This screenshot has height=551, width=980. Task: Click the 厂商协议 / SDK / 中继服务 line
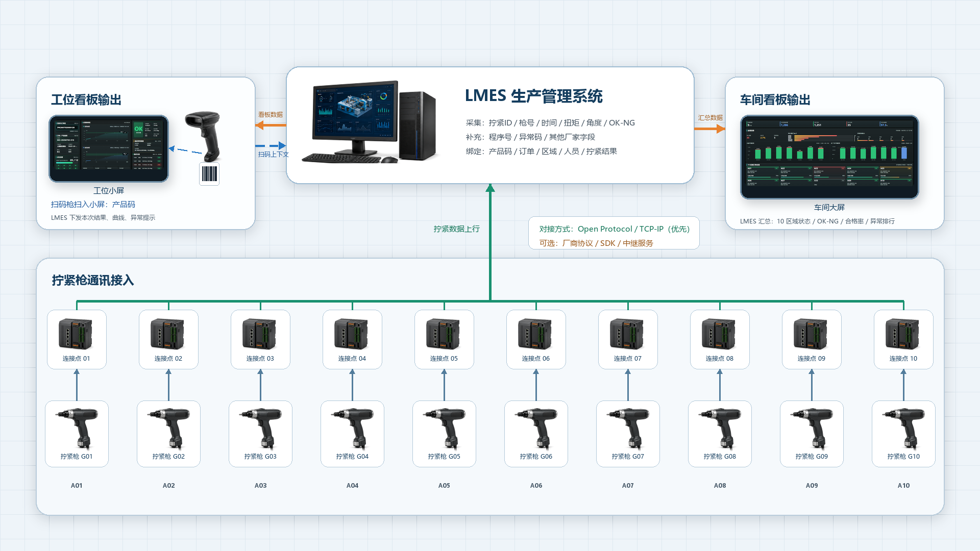[607, 243]
